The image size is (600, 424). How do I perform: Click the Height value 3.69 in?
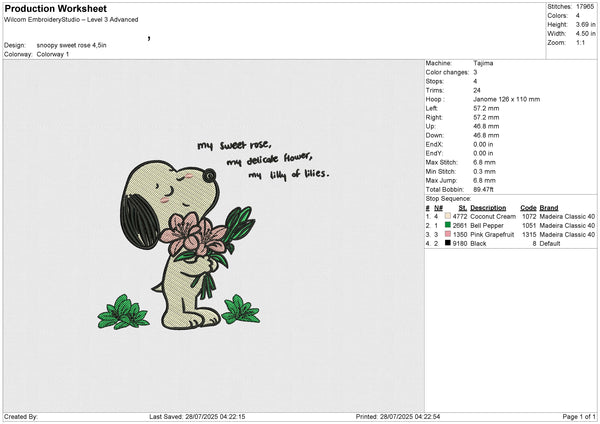(x=585, y=24)
